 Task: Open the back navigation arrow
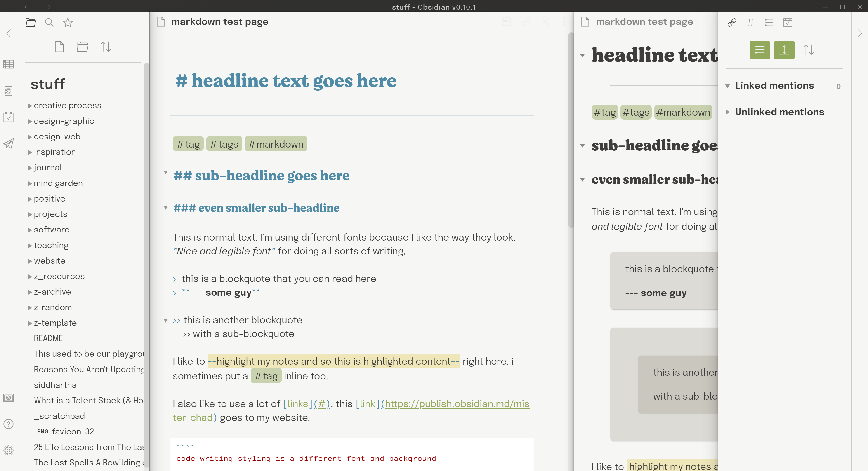click(x=28, y=7)
